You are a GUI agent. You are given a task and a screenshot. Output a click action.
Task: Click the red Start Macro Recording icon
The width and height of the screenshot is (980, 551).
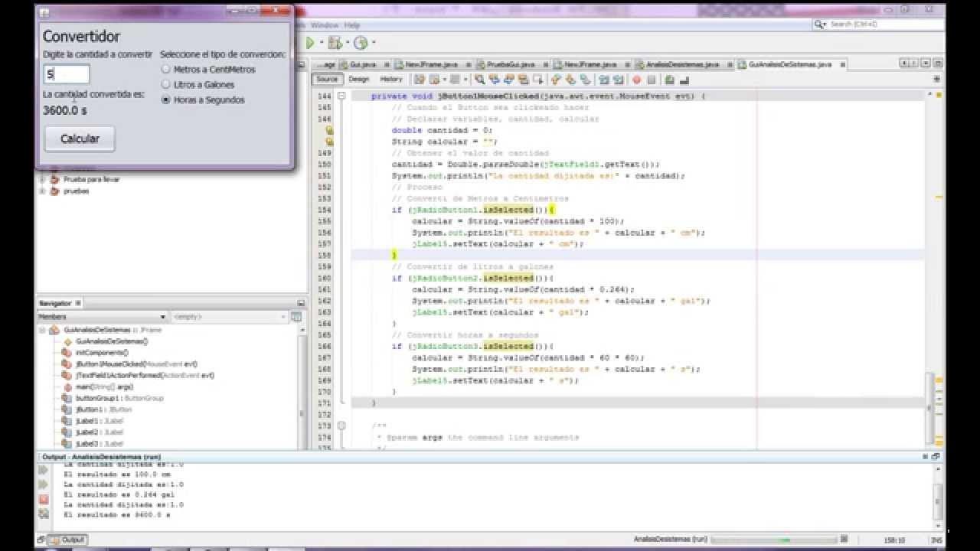[x=636, y=80]
